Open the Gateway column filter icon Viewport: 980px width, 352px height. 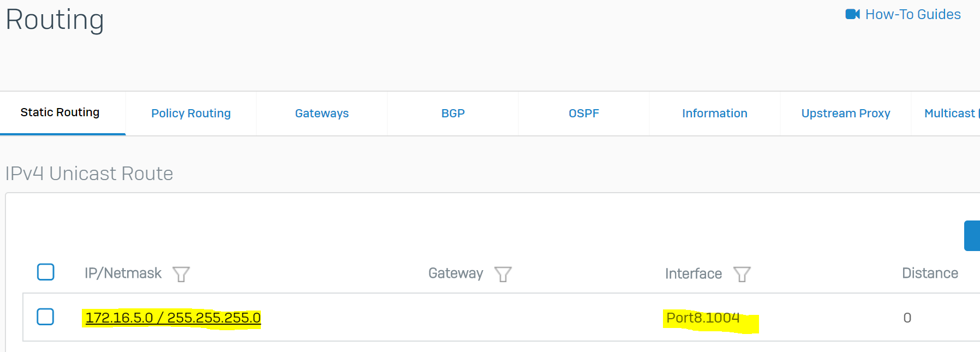point(503,274)
